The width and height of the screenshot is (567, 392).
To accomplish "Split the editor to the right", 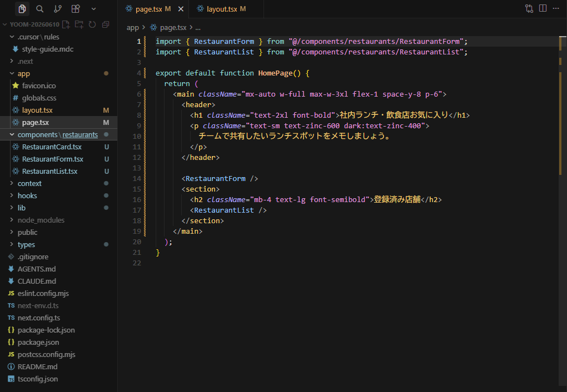I will pos(543,8).
